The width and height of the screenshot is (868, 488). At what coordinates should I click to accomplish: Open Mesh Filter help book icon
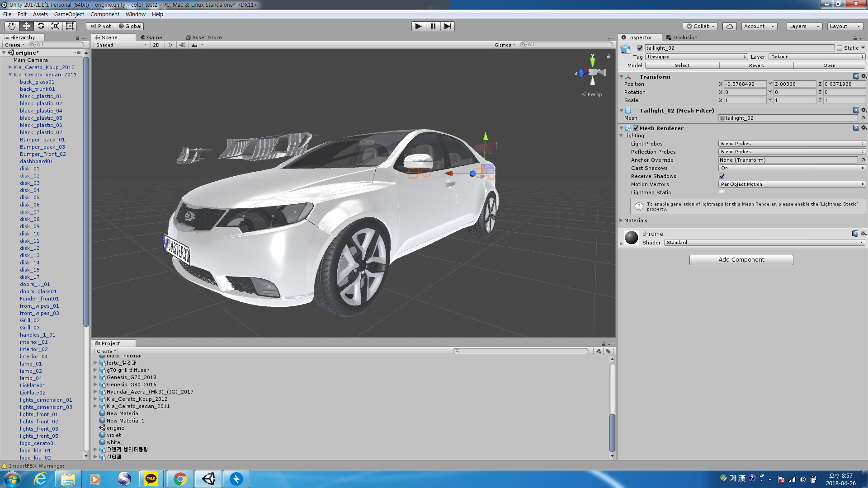tap(856, 111)
